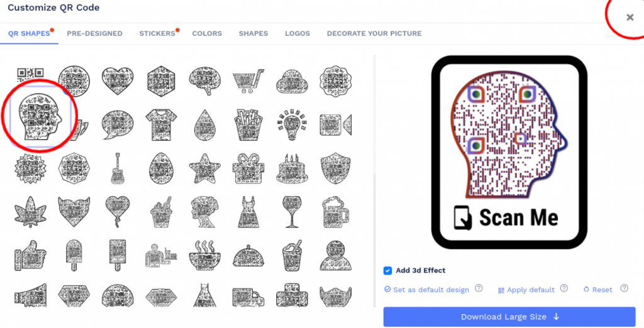This screenshot has width=644, height=328.
Task: Go to DECORATE YOUR PICTURE tab
Action: [374, 34]
